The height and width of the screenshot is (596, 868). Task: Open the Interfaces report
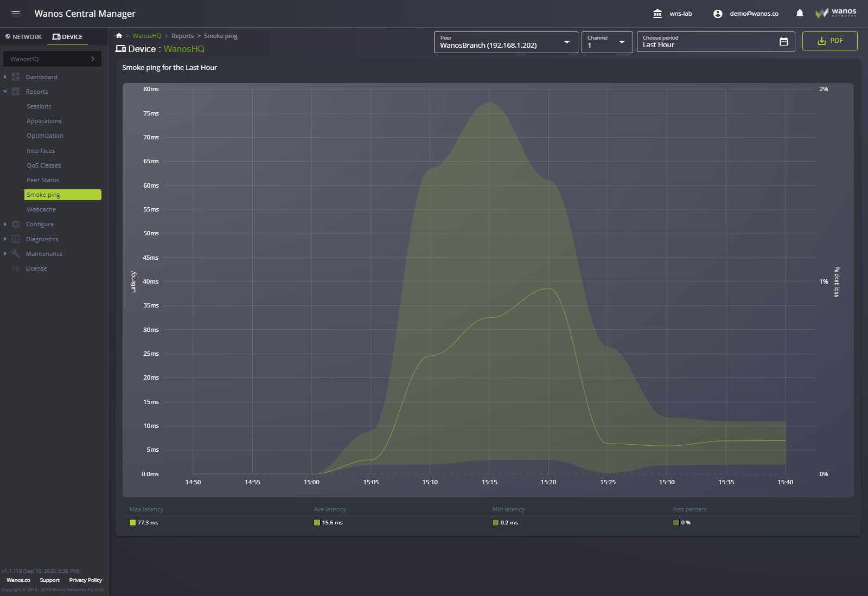[x=41, y=151]
